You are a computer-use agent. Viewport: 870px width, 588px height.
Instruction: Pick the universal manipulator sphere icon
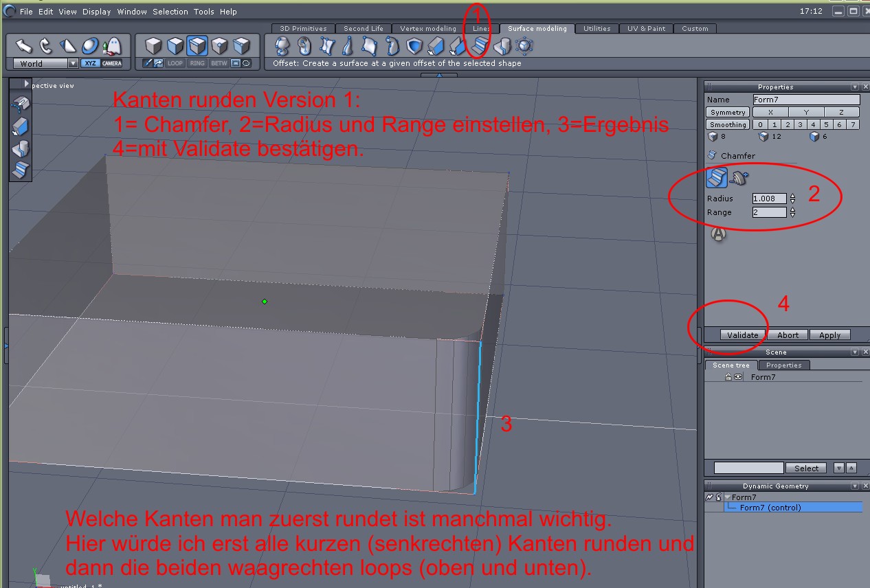pos(90,46)
